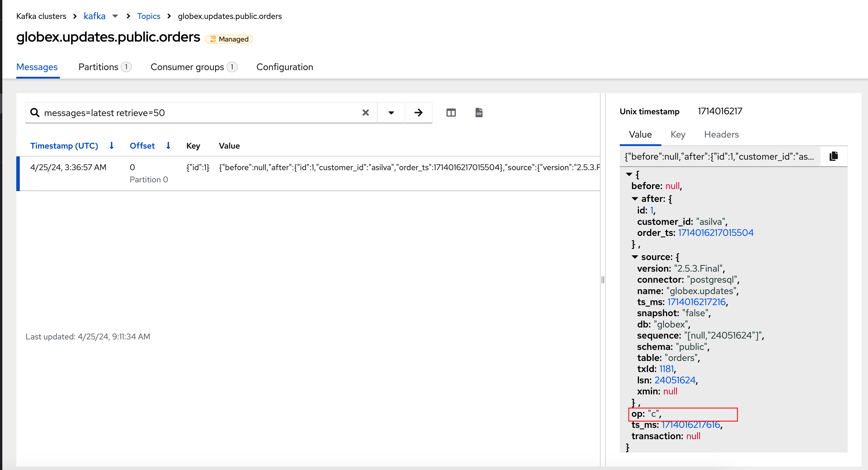Click transaction: null line
Image resolution: width=868 pixels, height=470 pixels.
pyautogui.click(x=666, y=436)
